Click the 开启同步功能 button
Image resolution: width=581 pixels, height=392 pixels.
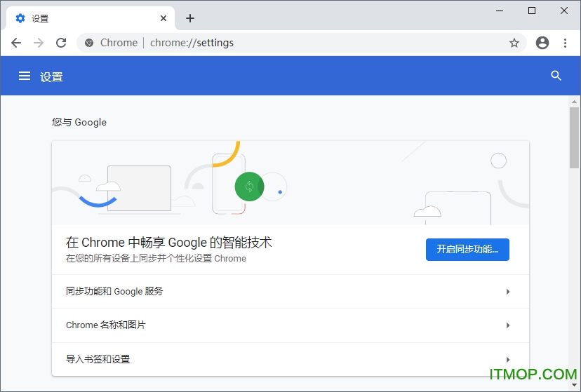point(467,250)
